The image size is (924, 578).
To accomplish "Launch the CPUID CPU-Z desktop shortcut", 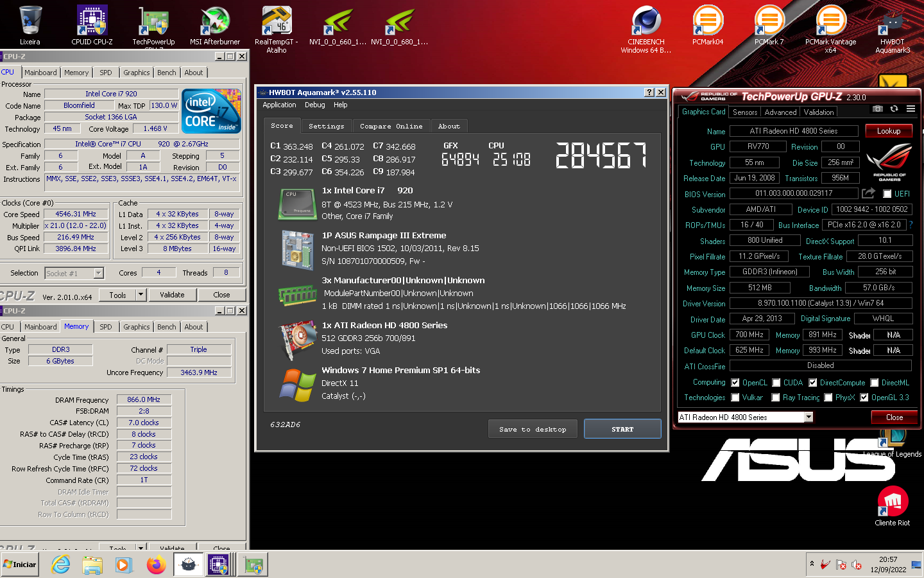I will coord(92,26).
